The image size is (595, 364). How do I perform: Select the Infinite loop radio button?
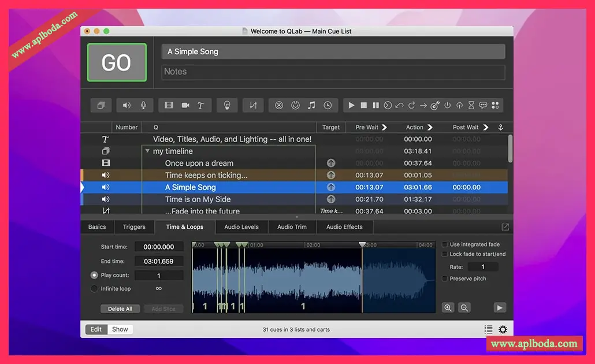click(x=94, y=288)
